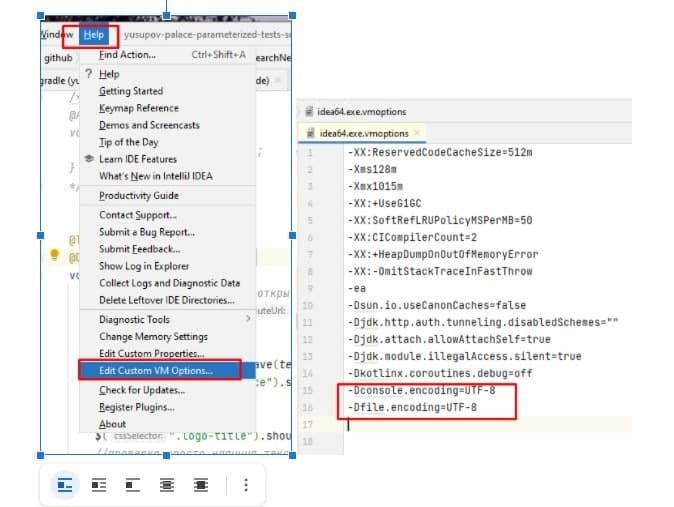Click -XX:-OmitStackTraceInFastThrow line
Viewport: 674px width, 507px height.
(440, 271)
